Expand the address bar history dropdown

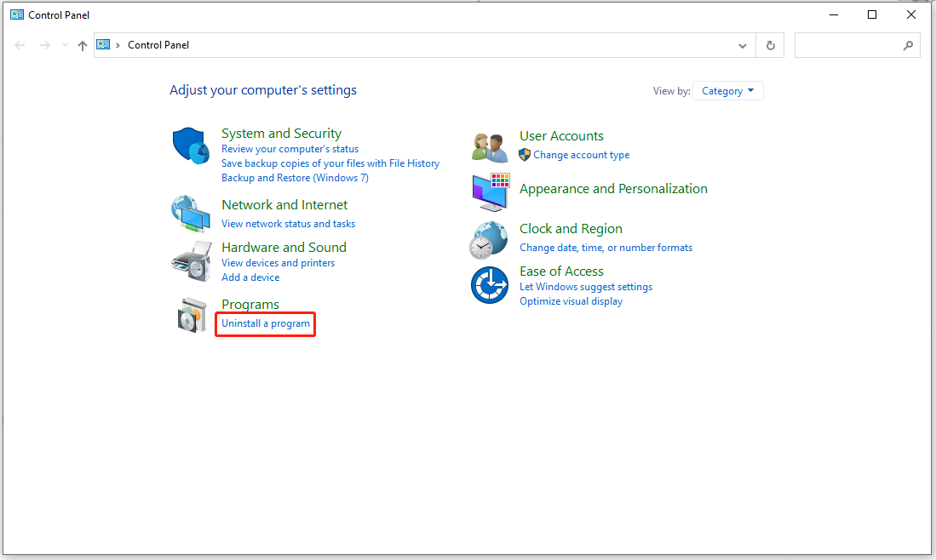tap(743, 45)
